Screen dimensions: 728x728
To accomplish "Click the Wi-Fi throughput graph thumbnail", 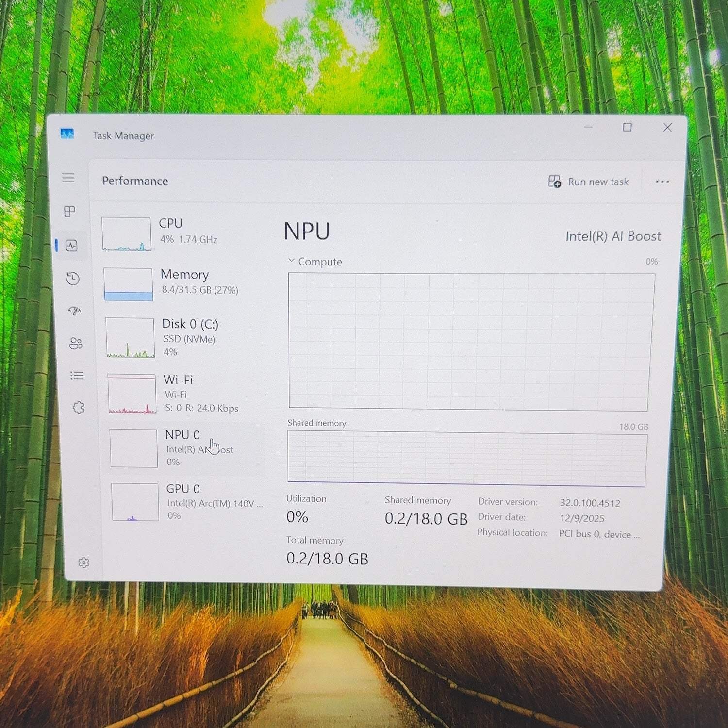I will tap(132, 394).
